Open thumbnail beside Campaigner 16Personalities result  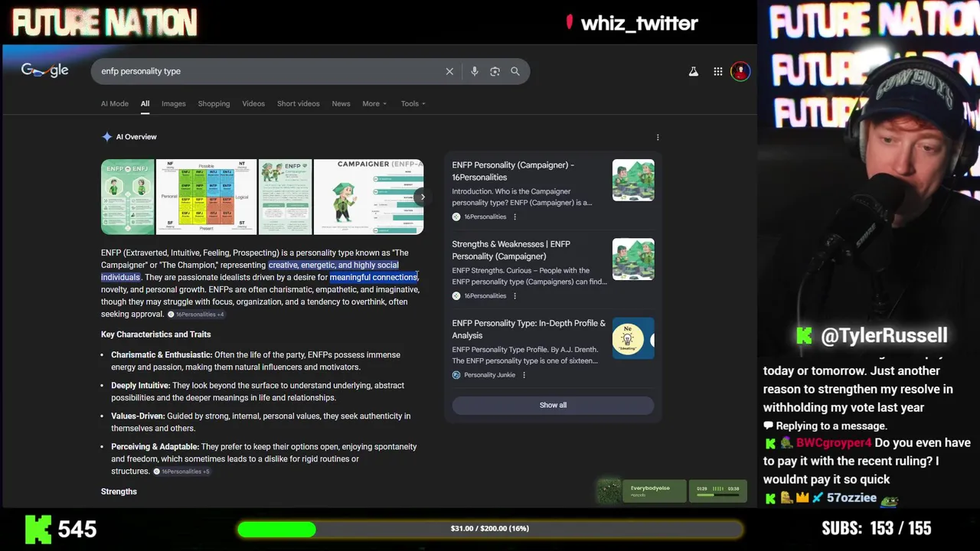click(633, 180)
